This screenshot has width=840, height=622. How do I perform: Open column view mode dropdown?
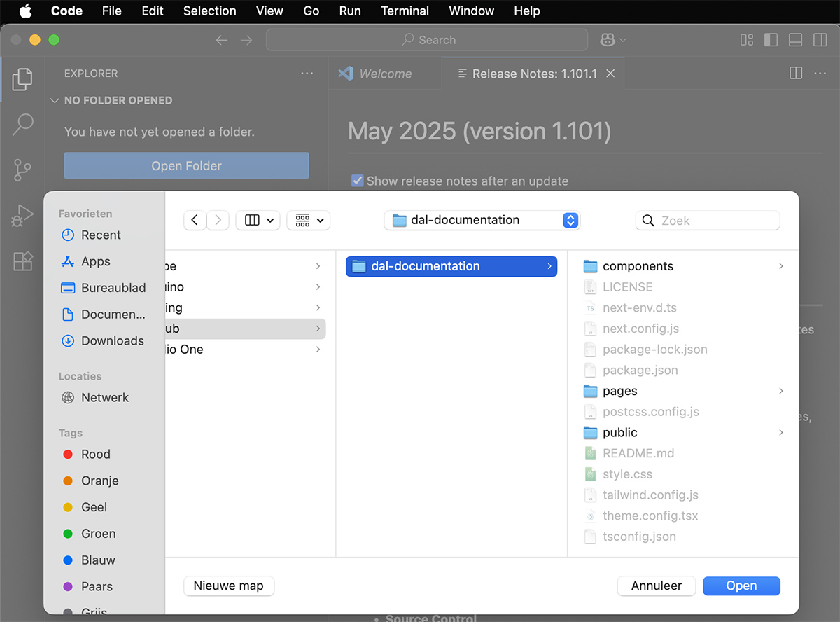258,220
